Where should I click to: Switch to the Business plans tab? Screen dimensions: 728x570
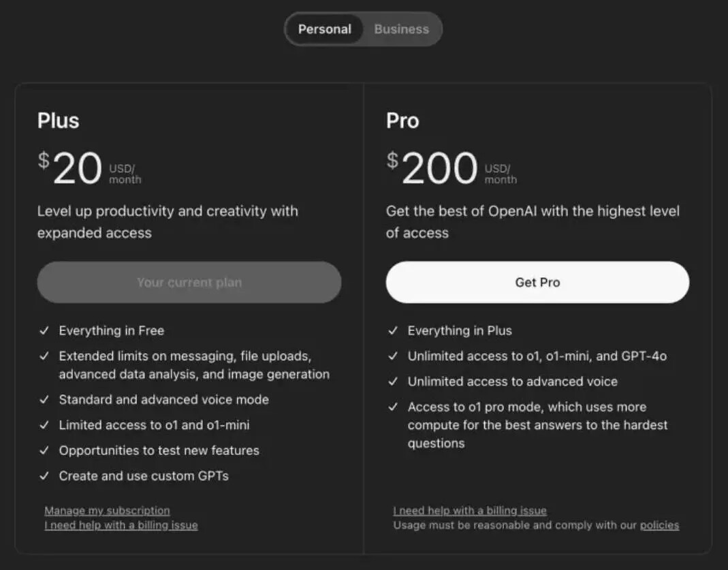(x=401, y=29)
